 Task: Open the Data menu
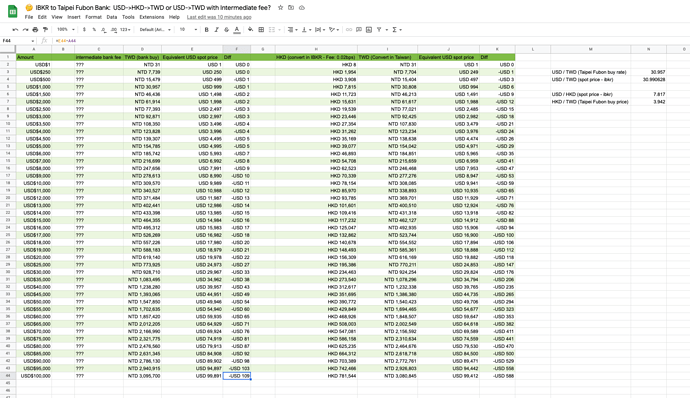click(x=112, y=17)
